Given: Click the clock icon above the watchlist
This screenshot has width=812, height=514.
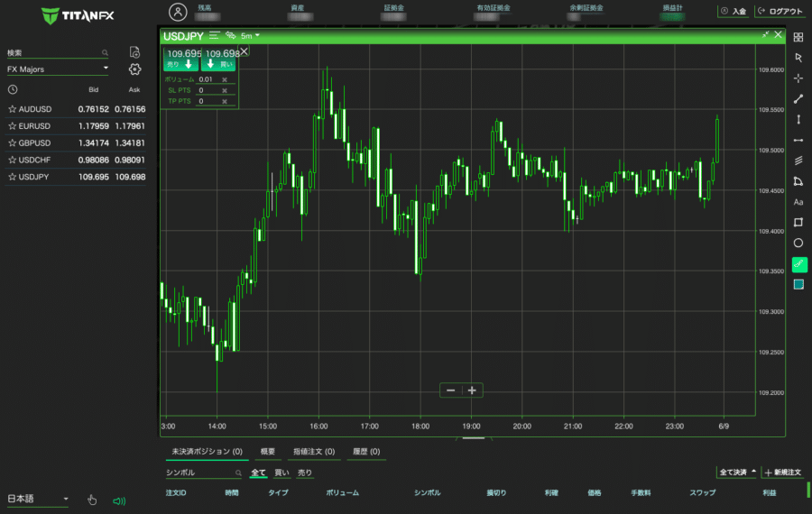Looking at the screenshot, I should [x=13, y=89].
